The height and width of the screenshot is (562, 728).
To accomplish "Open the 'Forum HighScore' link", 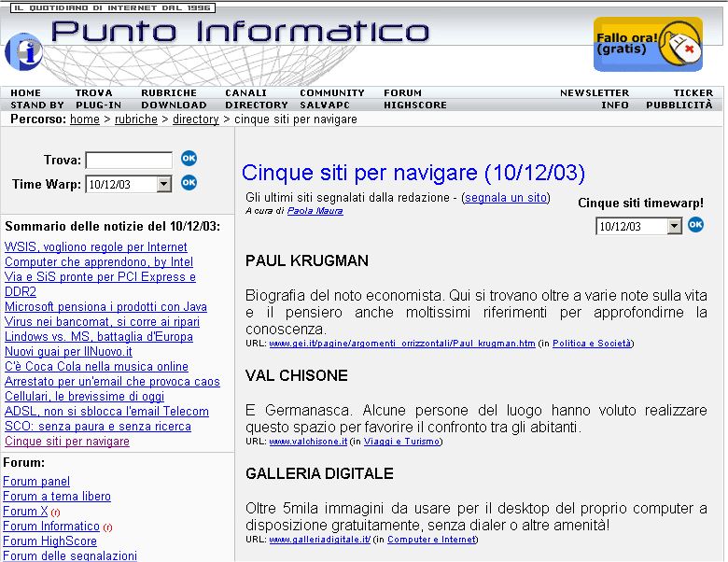I will click(x=49, y=541).
